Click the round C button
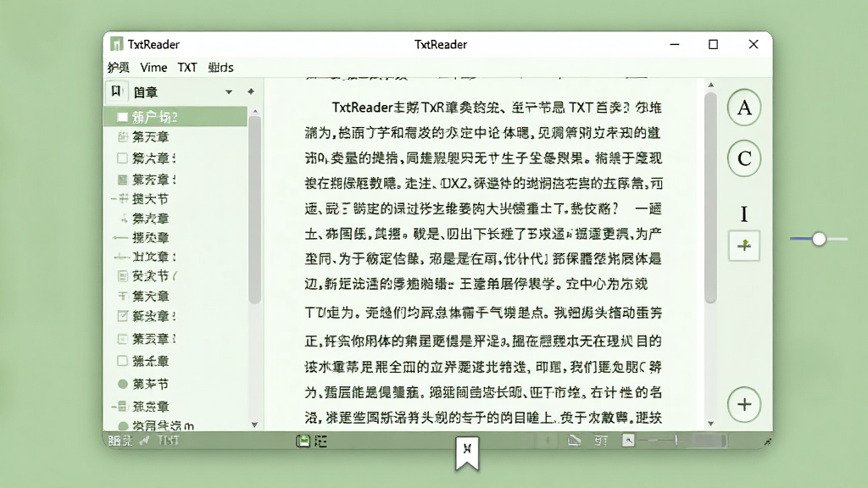The image size is (868, 488). click(x=744, y=158)
